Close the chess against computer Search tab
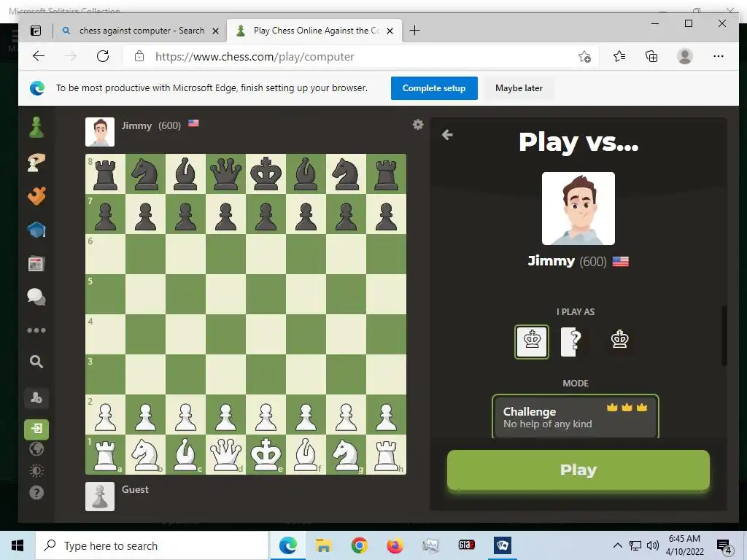This screenshot has width=747, height=560. point(215,31)
